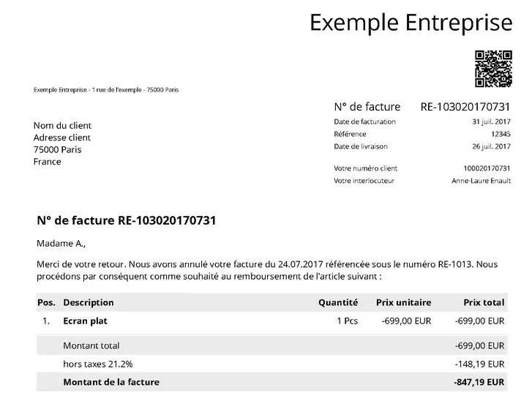
Task: Click the bold N° de facture heading
Action: [x=126, y=220]
